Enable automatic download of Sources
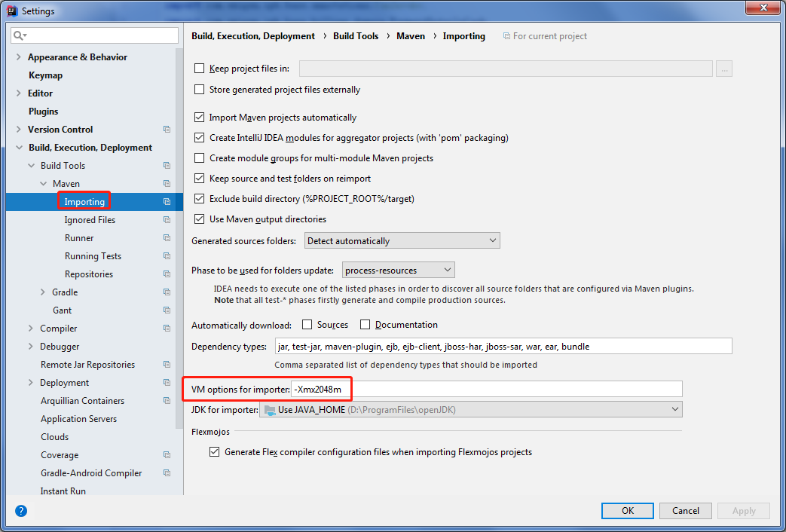This screenshot has height=532, width=786. point(307,325)
